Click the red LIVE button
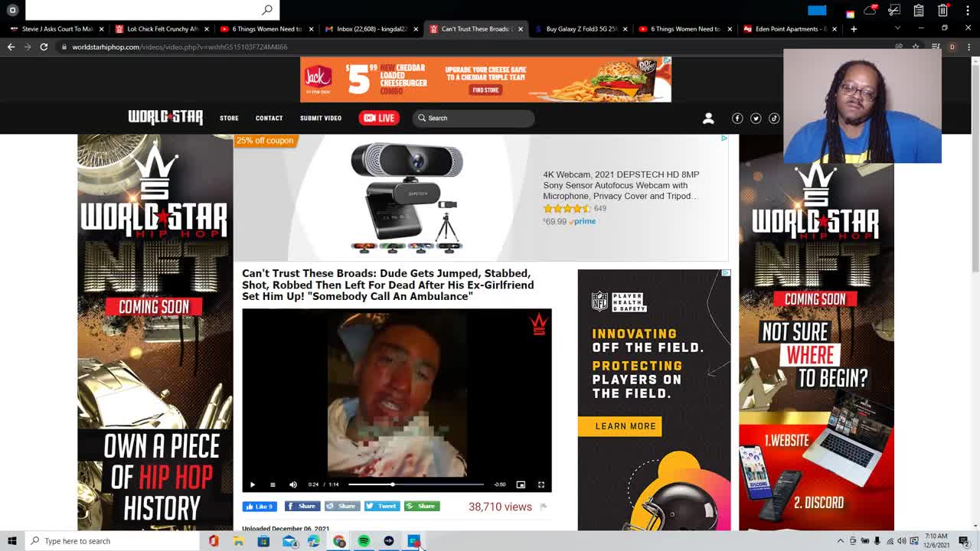 (379, 118)
